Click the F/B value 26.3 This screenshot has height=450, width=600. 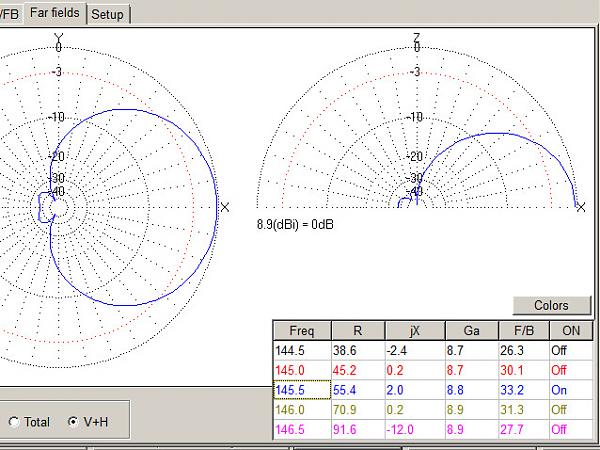[x=524, y=351]
